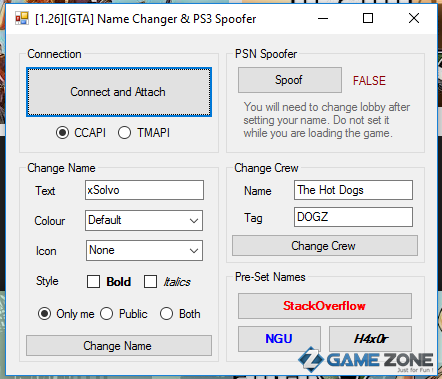
Task: Apply with the Change Crew button
Action: coord(325,246)
